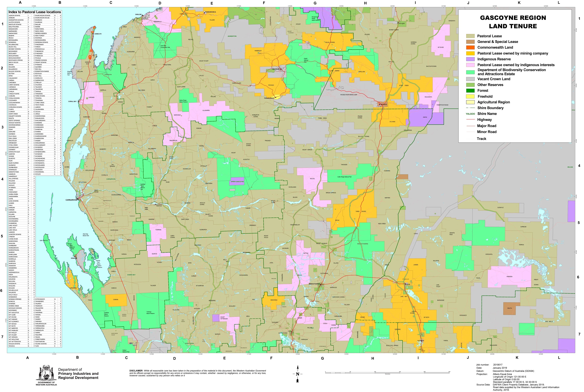The width and height of the screenshot is (584, 392).
Task: Click the COBURN label on the orange lease
Action: coord(116,299)
